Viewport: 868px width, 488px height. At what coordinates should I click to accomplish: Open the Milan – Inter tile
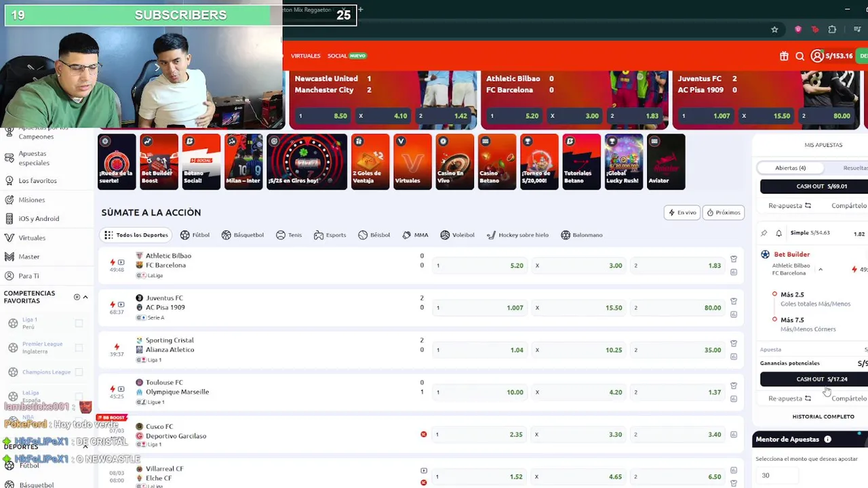pos(243,162)
